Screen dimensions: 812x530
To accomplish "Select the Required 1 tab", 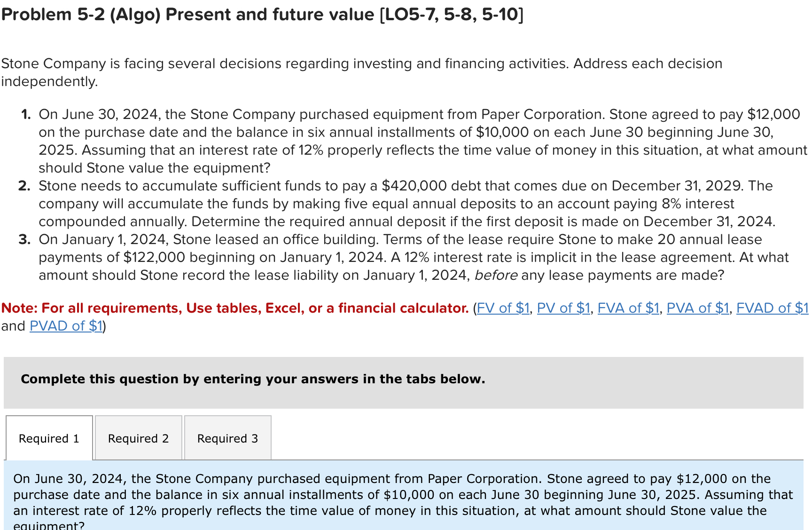I will [48, 438].
